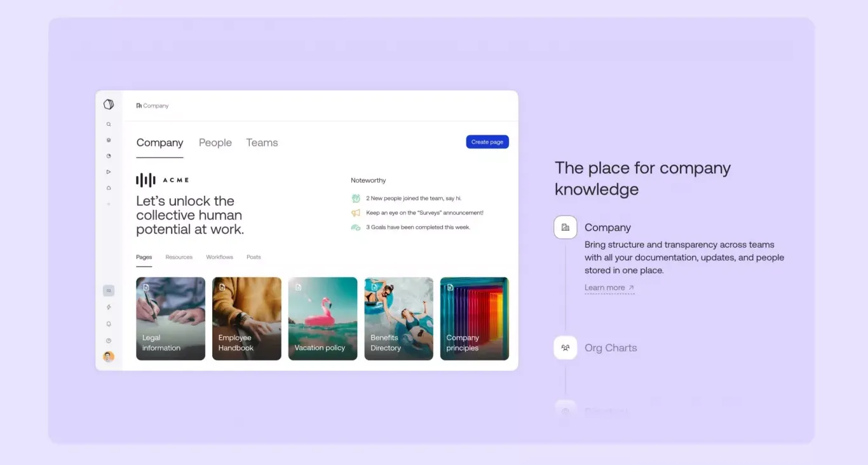Select the Company heading in feature list
The height and width of the screenshot is (465, 868).
(607, 227)
